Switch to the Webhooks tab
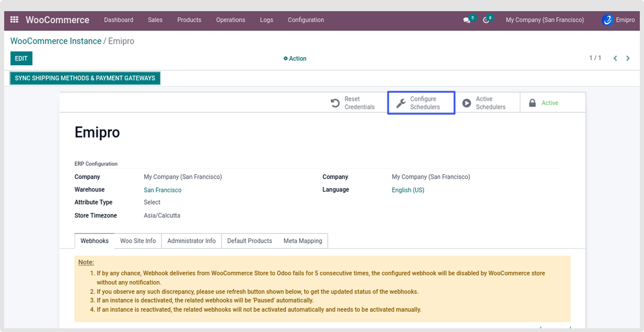The height and width of the screenshot is (332, 644). tap(94, 241)
